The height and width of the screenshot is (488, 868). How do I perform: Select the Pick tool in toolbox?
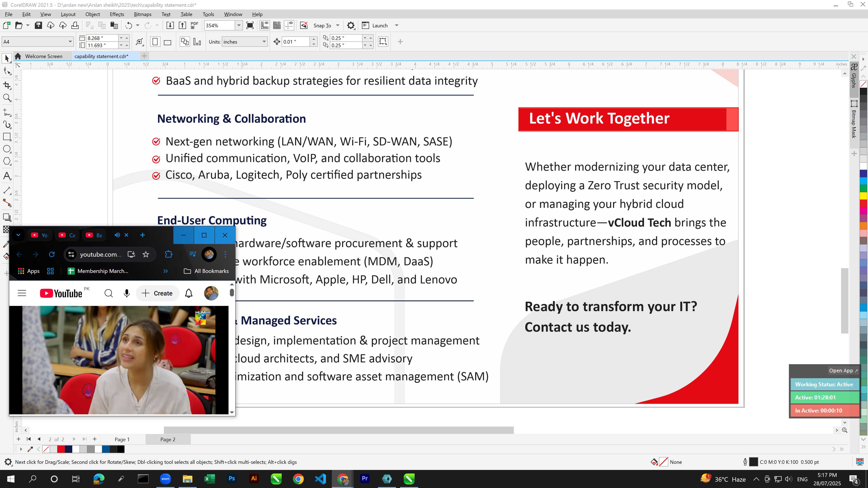7,58
